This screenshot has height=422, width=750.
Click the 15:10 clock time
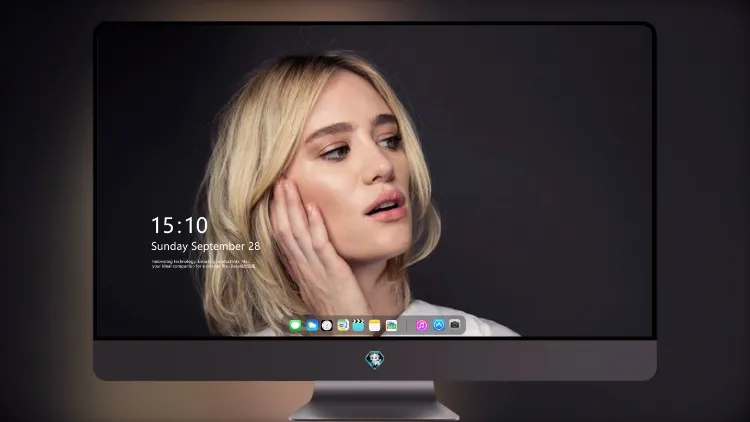pos(179,225)
